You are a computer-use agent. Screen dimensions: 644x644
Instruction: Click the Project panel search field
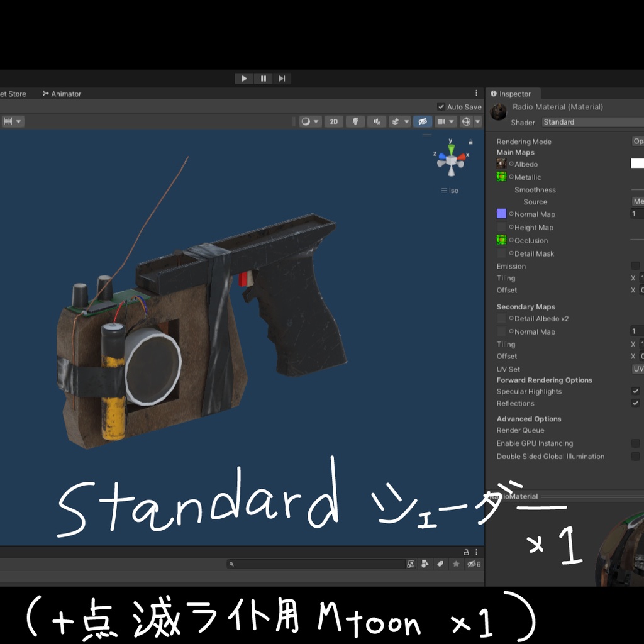tap(316, 564)
